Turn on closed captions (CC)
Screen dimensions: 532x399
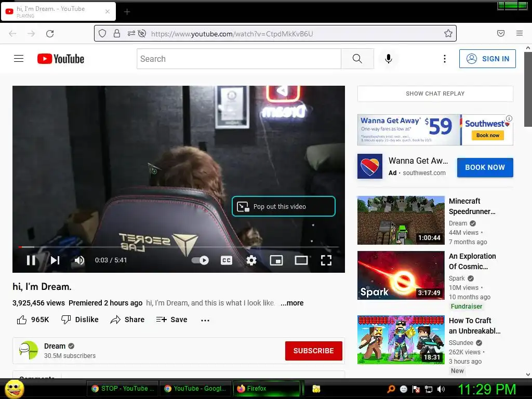227,260
